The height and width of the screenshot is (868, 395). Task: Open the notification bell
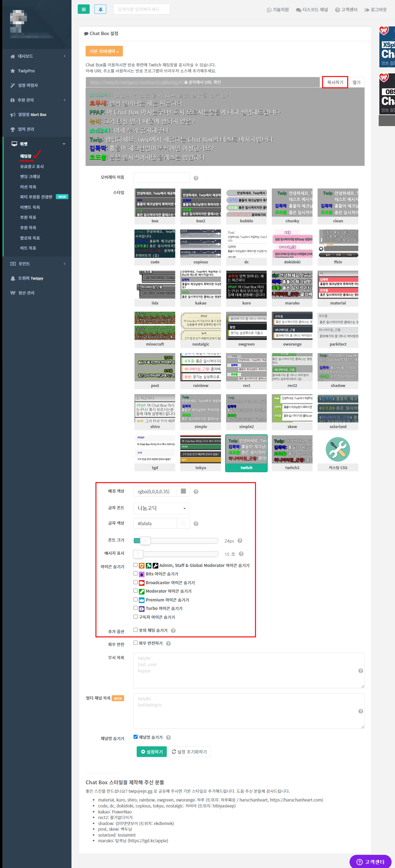point(100,9)
